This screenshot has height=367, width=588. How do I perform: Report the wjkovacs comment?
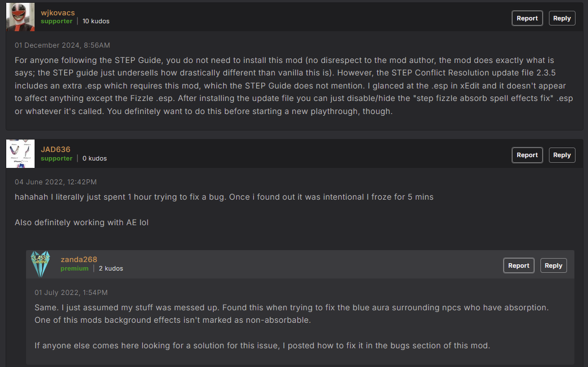(527, 18)
